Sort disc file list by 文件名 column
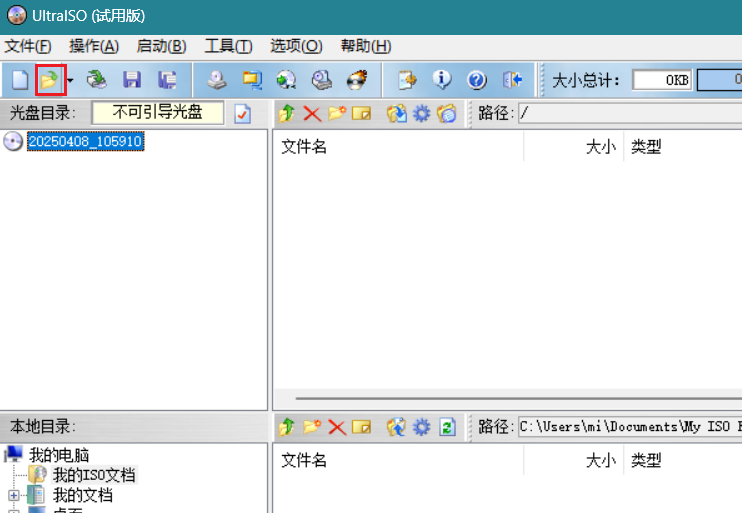 point(399,147)
